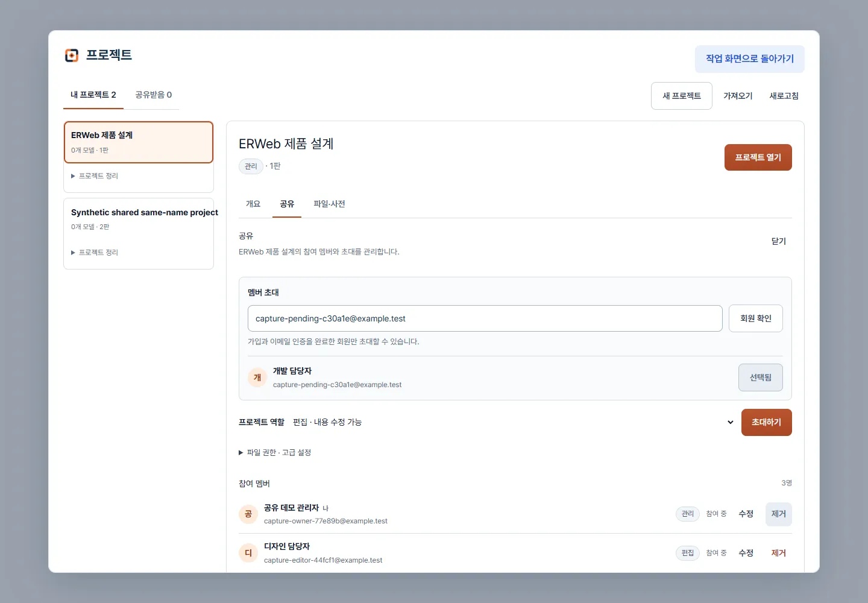Switch to the 공유받음 0 tab
This screenshot has height=603, width=868.
tap(154, 95)
